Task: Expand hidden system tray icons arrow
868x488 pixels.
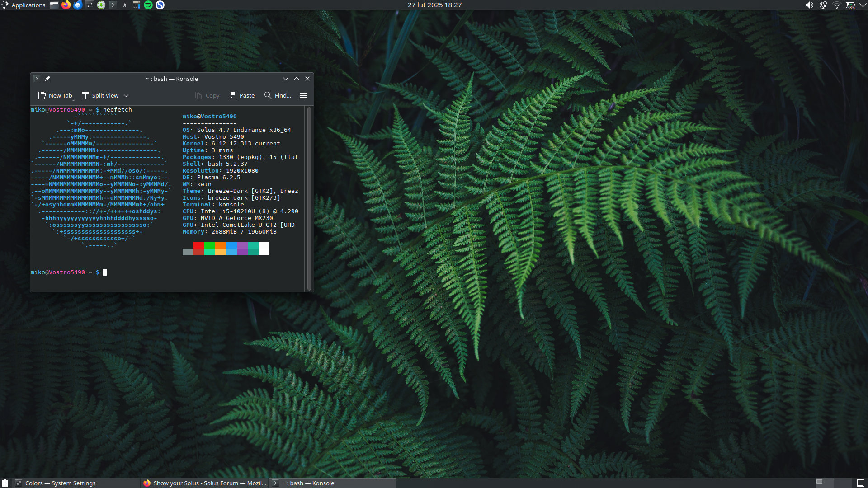Action: (863, 5)
